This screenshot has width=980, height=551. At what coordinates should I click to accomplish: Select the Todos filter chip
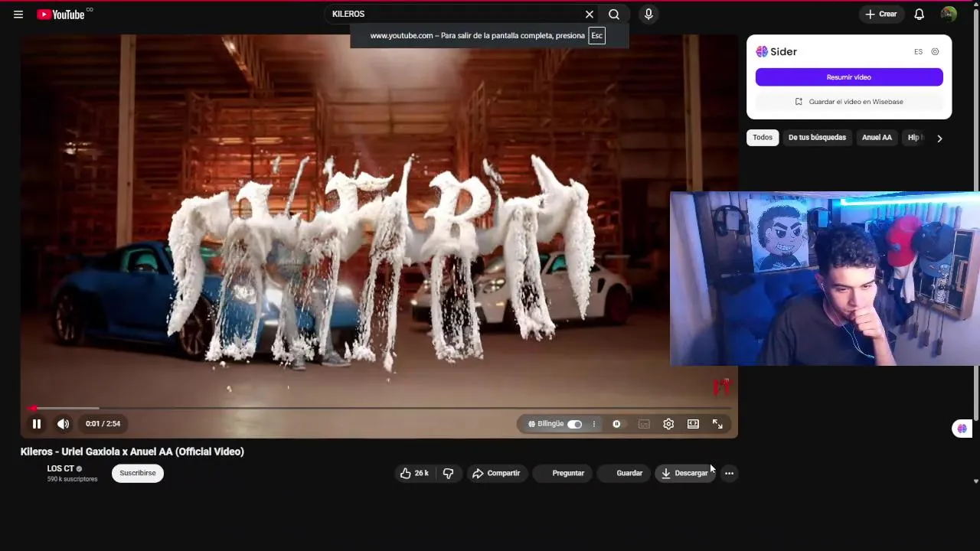point(763,138)
